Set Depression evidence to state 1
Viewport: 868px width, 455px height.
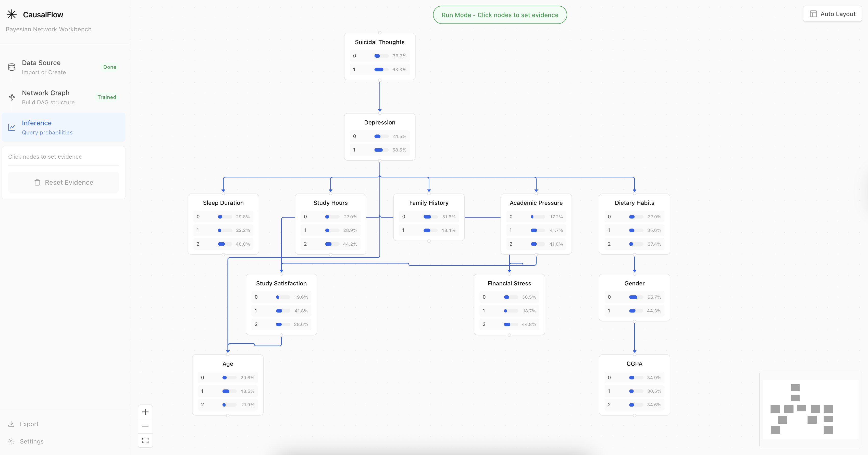(x=379, y=150)
